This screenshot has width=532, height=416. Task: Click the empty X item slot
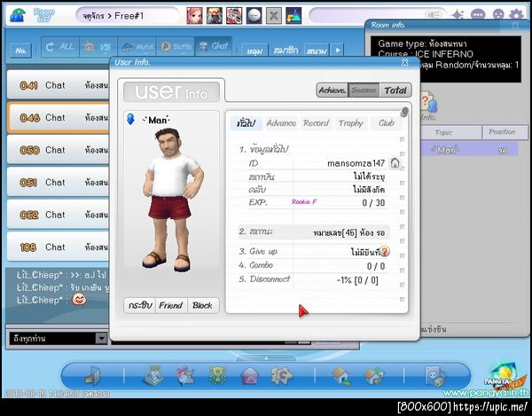(x=273, y=15)
